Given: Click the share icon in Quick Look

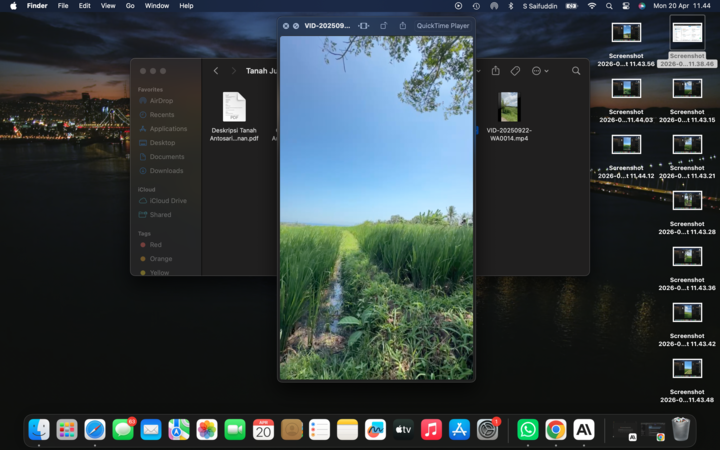Looking at the screenshot, I should pos(402,26).
